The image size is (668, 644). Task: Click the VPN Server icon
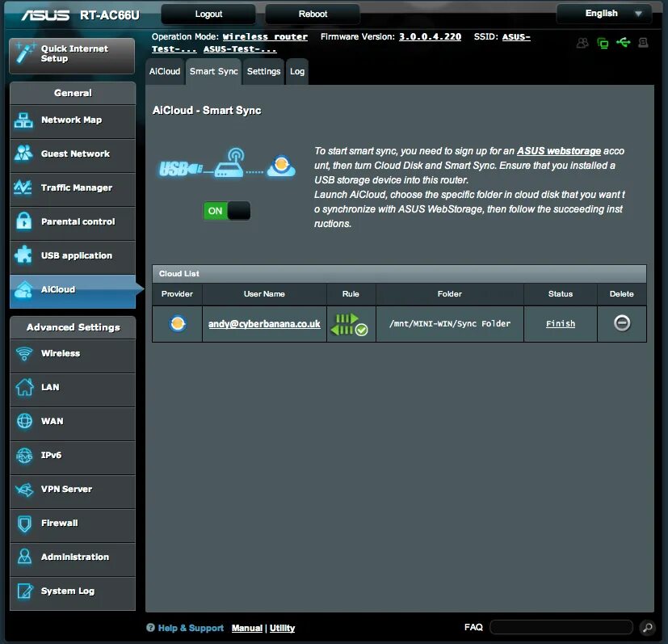pos(24,490)
